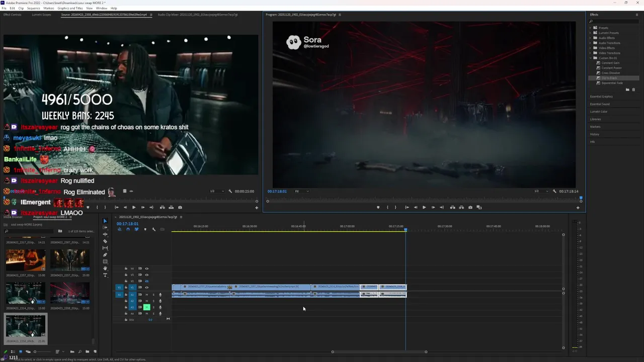
Task: Select the Track Select Forward tool
Action: (x=105, y=228)
